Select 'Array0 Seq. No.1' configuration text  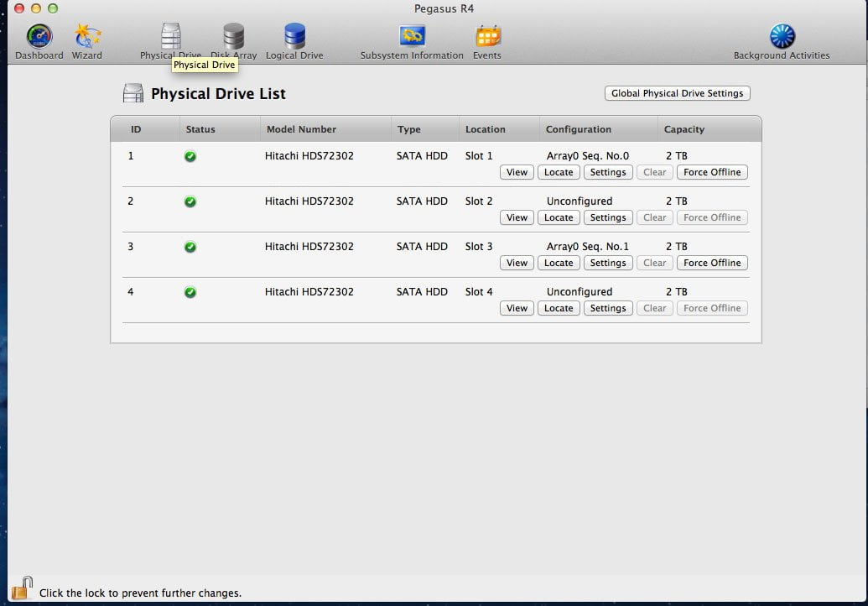pyautogui.click(x=587, y=247)
